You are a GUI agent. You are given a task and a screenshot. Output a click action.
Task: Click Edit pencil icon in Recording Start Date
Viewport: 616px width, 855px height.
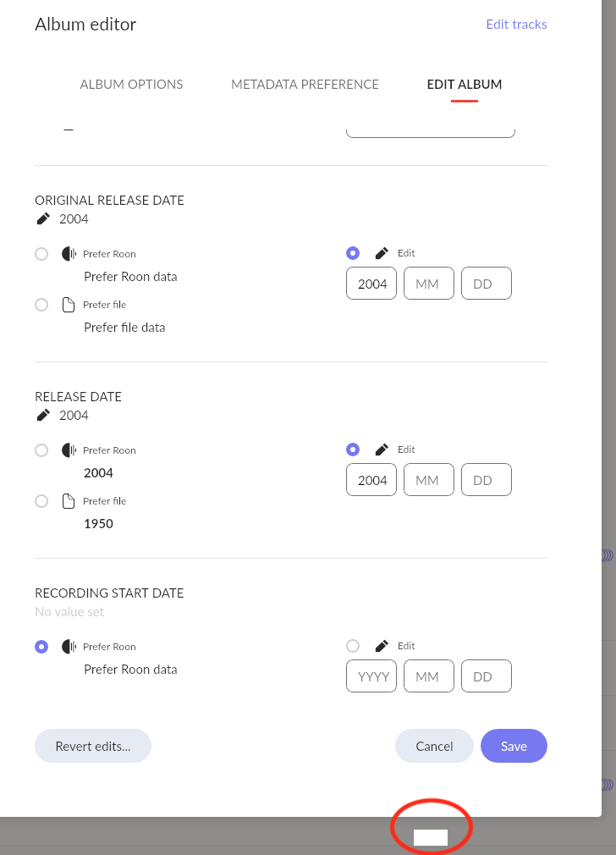click(382, 646)
